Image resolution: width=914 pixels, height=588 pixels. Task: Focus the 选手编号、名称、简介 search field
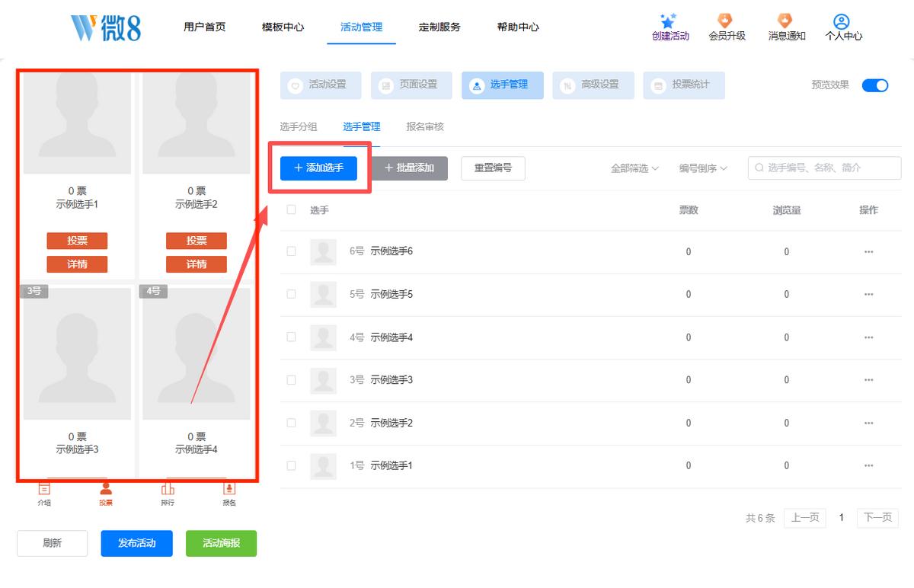(825, 168)
